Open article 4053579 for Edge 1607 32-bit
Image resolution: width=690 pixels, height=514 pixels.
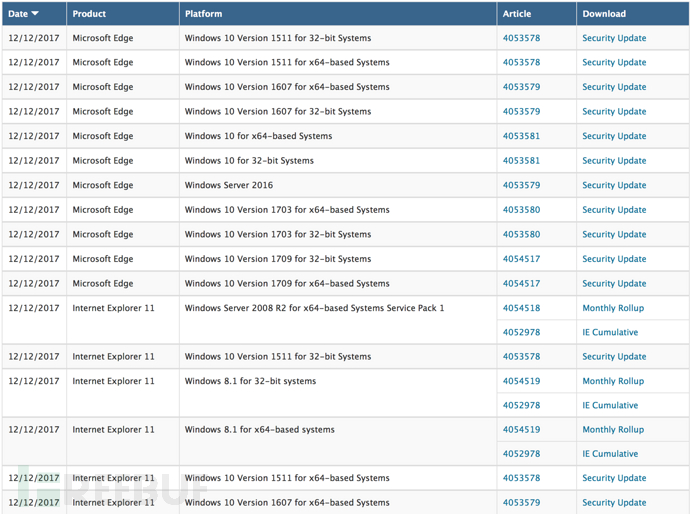click(521, 111)
